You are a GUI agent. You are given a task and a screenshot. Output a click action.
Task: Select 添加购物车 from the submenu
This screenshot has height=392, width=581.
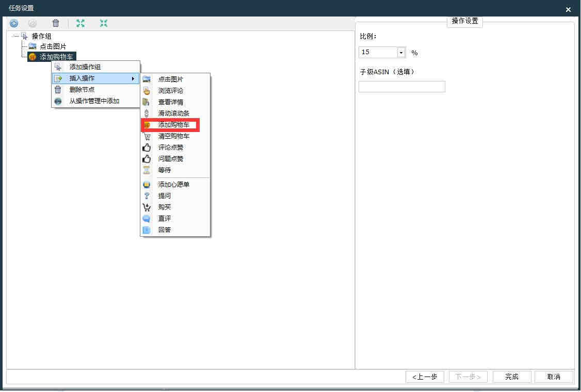(x=175, y=125)
